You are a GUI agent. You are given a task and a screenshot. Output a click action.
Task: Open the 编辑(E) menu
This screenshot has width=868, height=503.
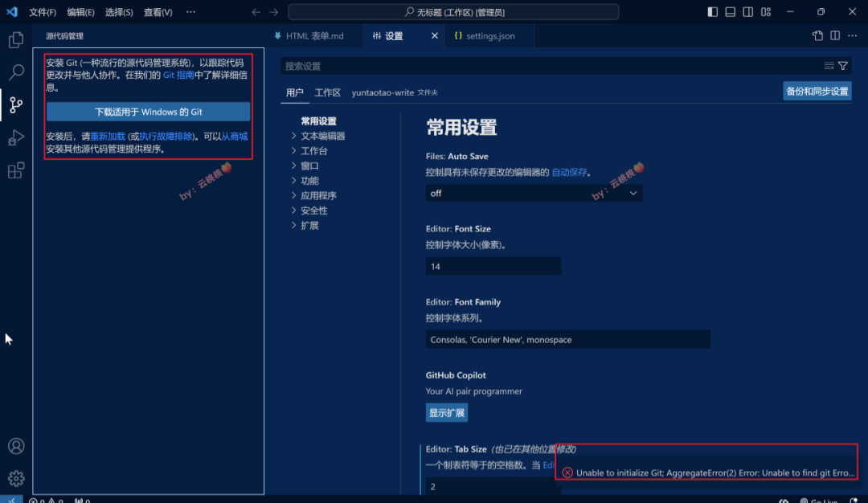(x=81, y=12)
